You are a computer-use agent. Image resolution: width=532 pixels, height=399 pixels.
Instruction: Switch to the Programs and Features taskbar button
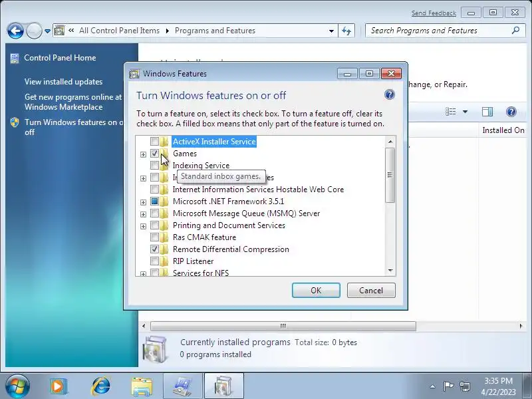[x=223, y=386]
